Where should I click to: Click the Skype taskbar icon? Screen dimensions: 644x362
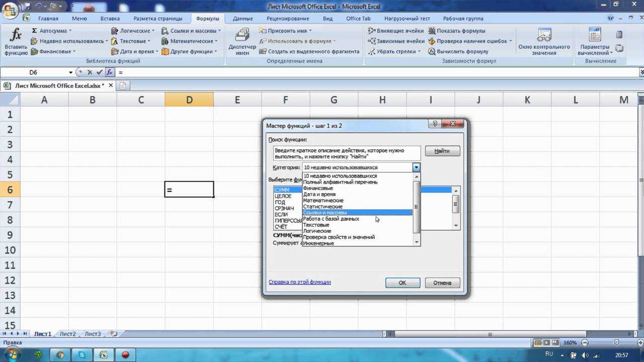pos(82,355)
